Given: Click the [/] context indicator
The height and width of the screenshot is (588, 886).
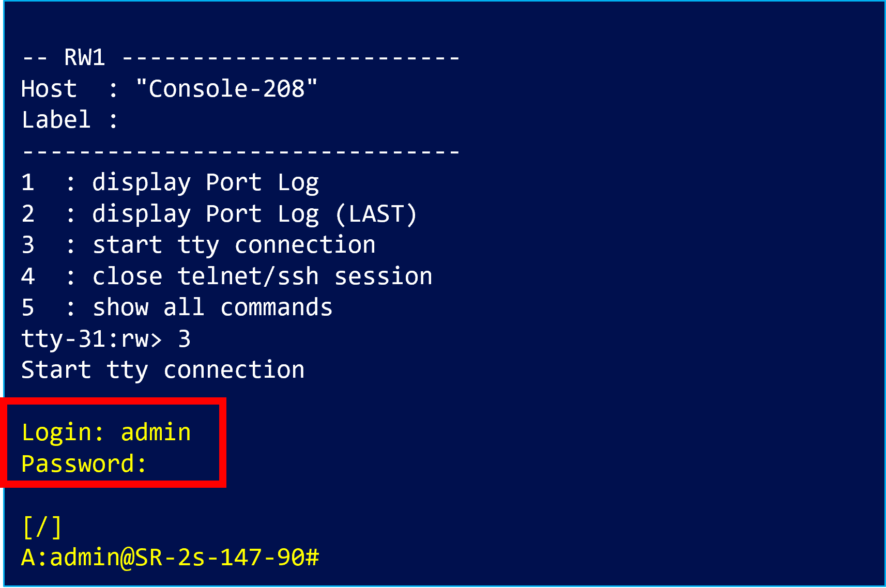Looking at the screenshot, I should pos(42,527).
